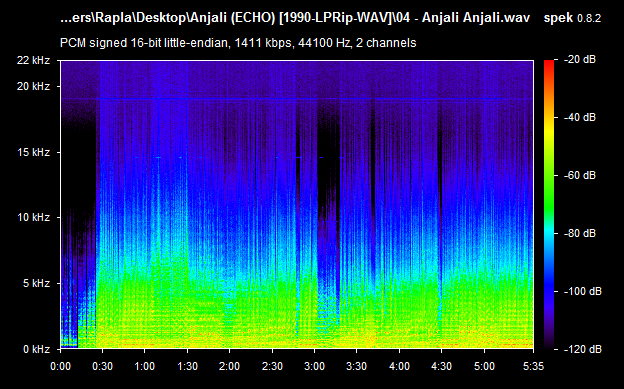
Task: Click the '-20 dB' scale label
Action: [x=580, y=60]
